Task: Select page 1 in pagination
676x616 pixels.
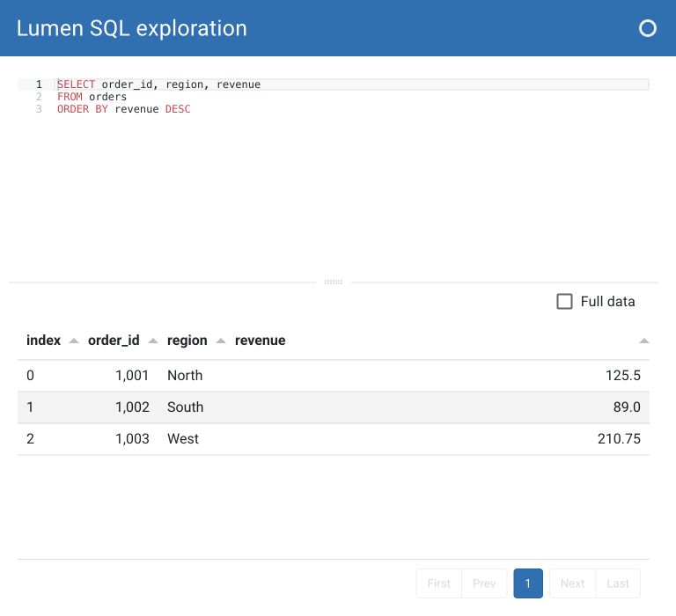Action: tap(528, 583)
